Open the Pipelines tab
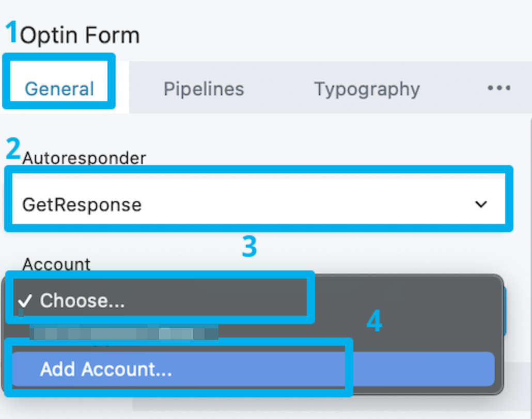Screen dimensions: 532x419 coord(204,89)
